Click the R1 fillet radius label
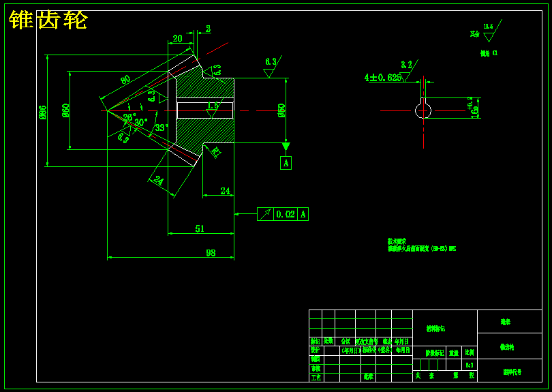 pyautogui.click(x=216, y=152)
